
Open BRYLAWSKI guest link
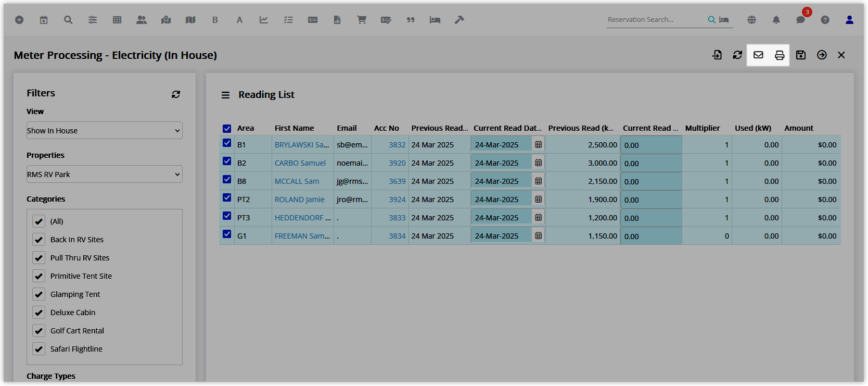pyautogui.click(x=302, y=145)
